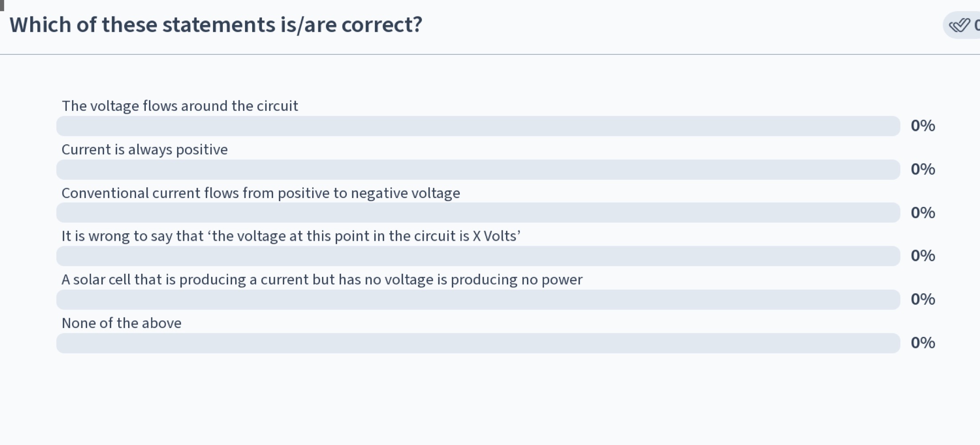
Task: Click the result bar under solar cell statement
Action: tap(478, 299)
